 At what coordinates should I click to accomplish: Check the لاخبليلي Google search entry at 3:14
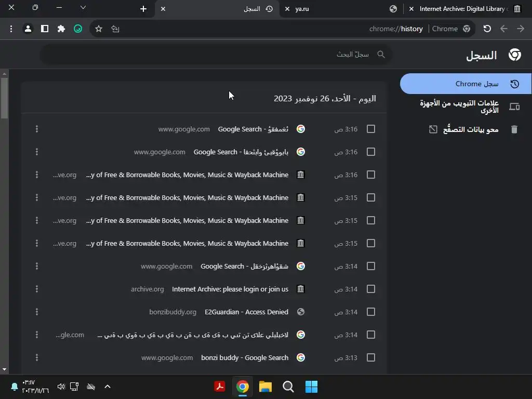(371, 335)
